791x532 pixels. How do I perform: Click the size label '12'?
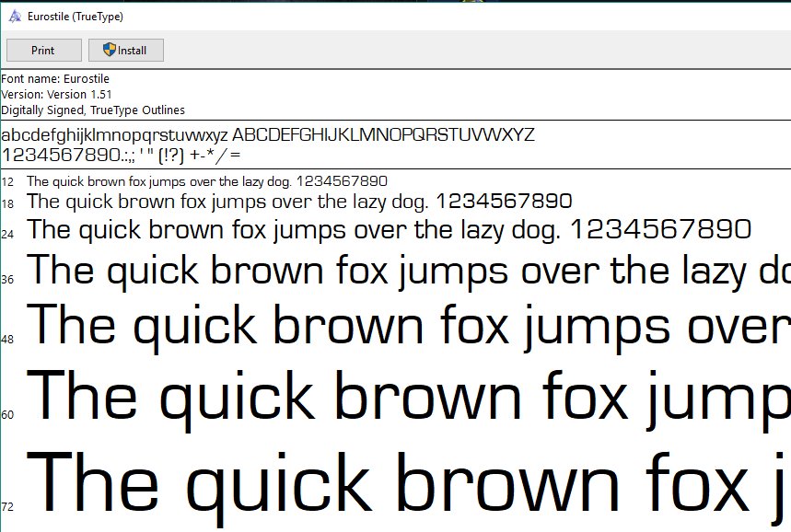point(7,182)
